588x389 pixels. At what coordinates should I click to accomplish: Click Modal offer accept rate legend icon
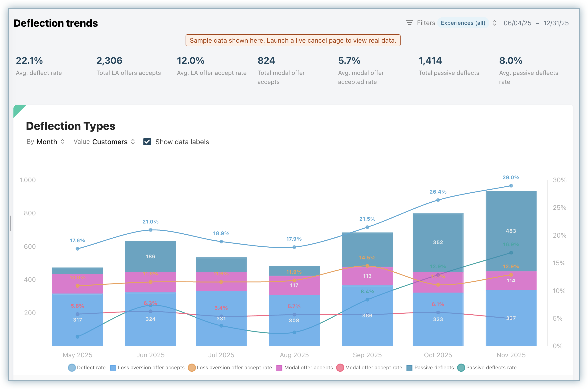point(340,367)
